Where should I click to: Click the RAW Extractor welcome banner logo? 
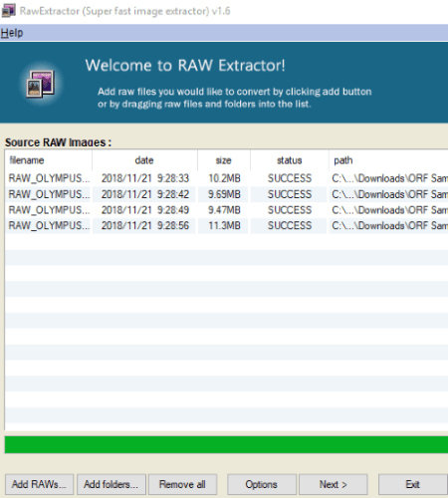coord(41,84)
